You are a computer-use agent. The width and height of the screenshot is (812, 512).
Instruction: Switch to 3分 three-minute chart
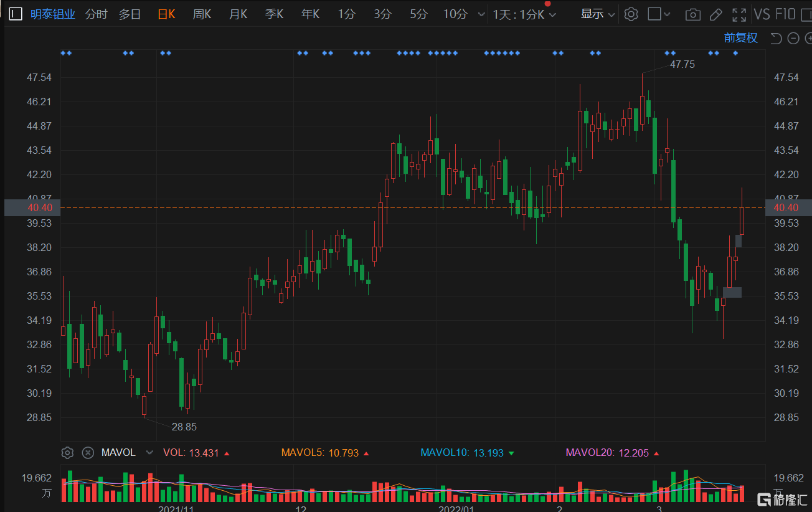tap(382, 14)
